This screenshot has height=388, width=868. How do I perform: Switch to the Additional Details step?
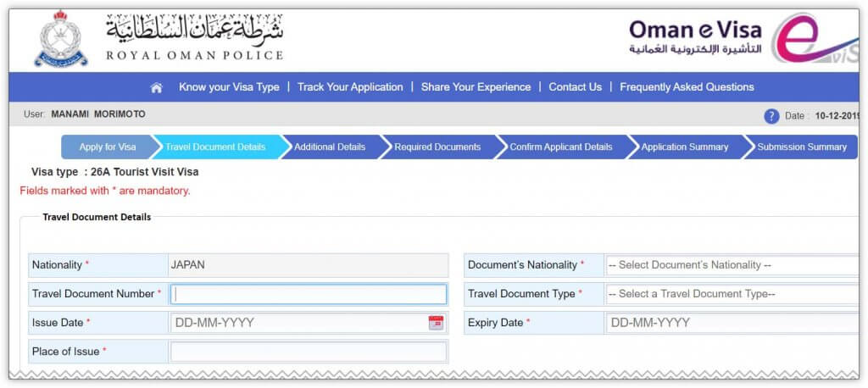[x=330, y=147]
